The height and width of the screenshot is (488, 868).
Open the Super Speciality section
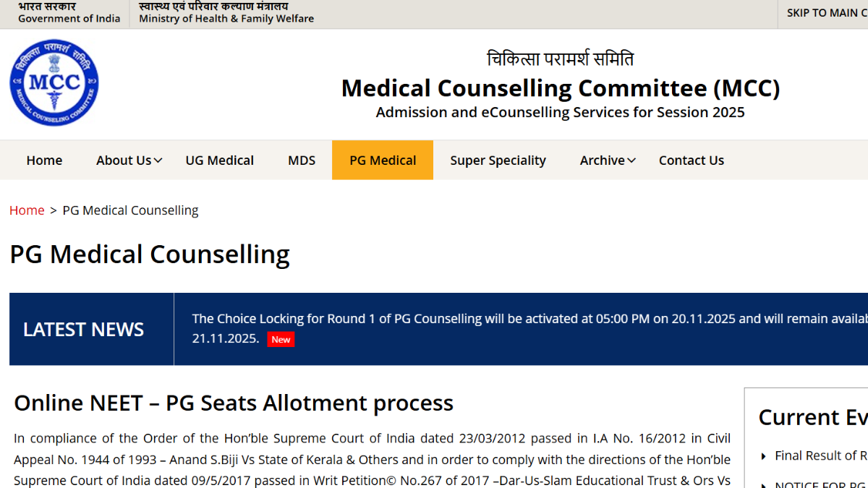(x=498, y=160)
